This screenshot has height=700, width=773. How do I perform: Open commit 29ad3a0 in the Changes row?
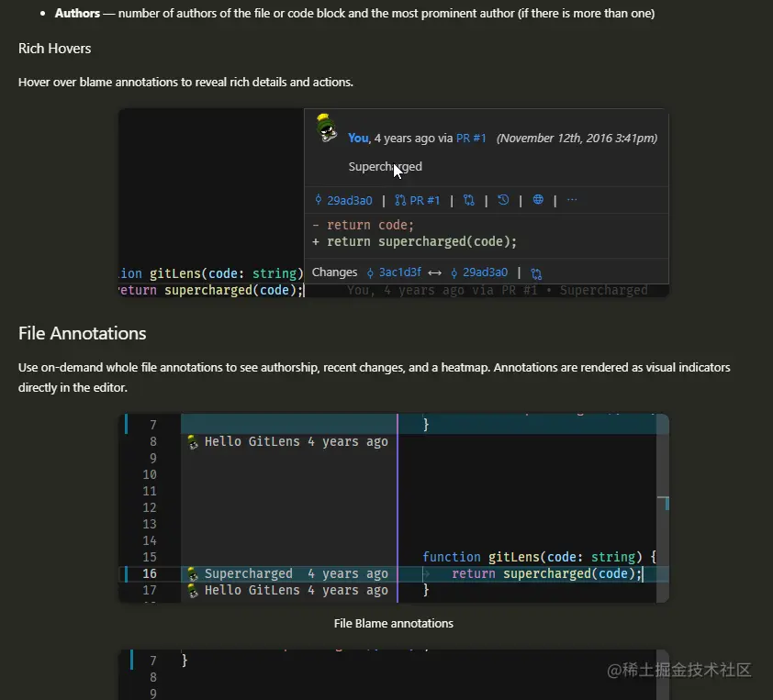pos(485,272)
